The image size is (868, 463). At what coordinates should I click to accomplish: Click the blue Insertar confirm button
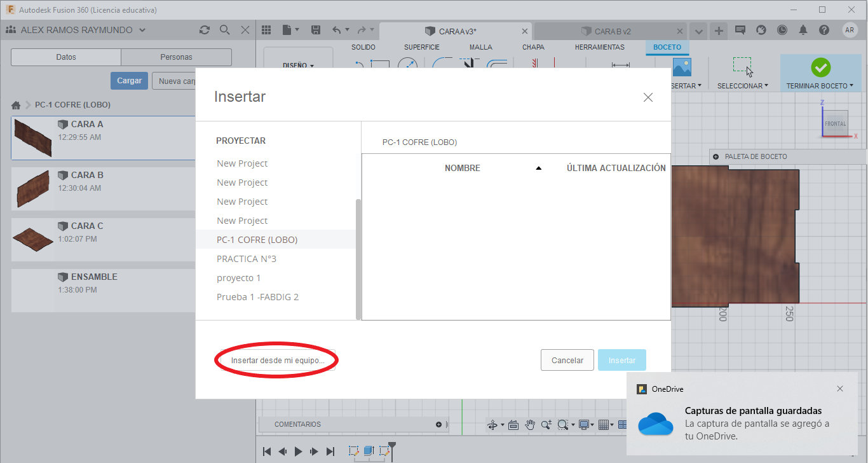point(622,360)
